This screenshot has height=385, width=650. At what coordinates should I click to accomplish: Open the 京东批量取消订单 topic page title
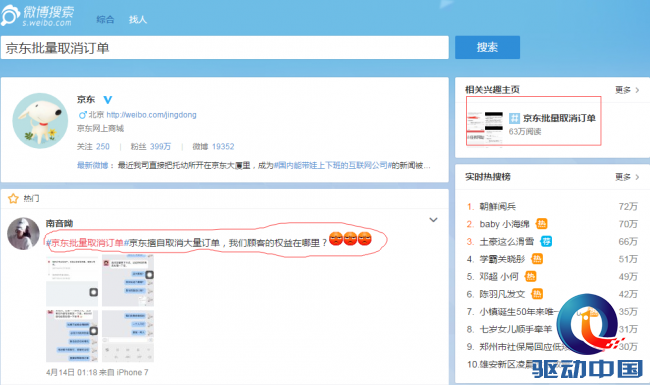(x=559, y=118)
